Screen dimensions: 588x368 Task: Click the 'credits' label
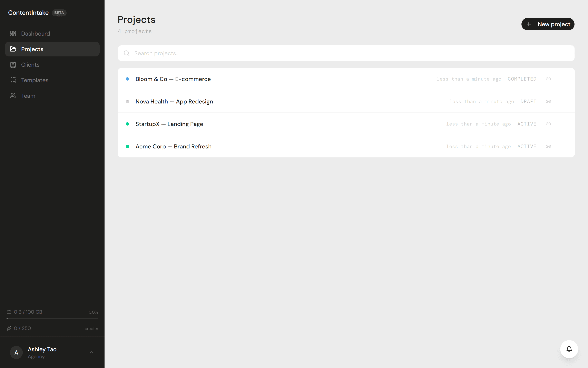pyautogui.click(x=91, y=329)
